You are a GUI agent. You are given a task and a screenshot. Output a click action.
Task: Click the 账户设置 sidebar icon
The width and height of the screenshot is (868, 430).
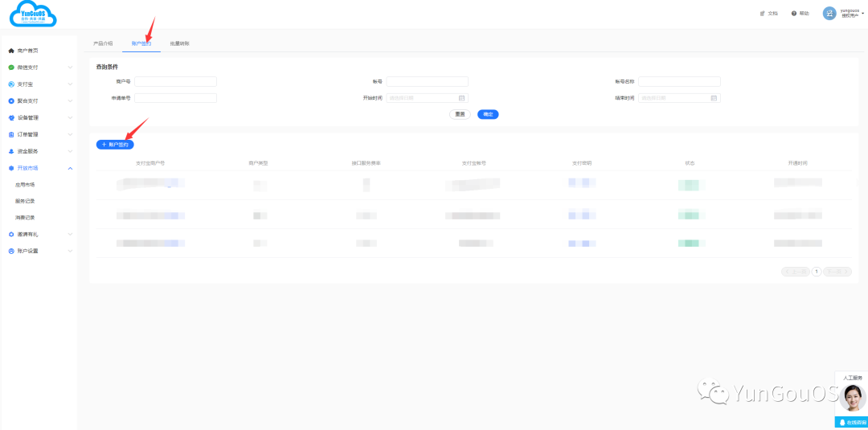tap(11, 251)
